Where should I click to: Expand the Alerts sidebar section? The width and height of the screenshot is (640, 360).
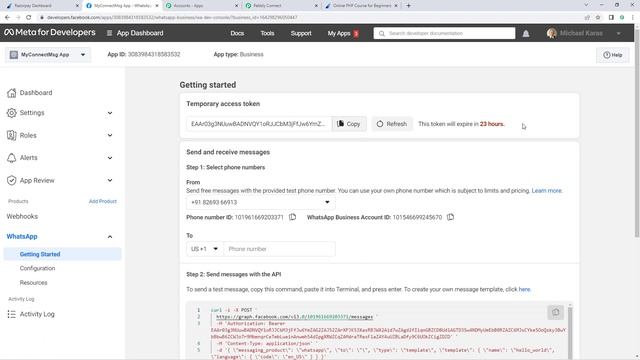pyautogui.click(x=110, y=158)
